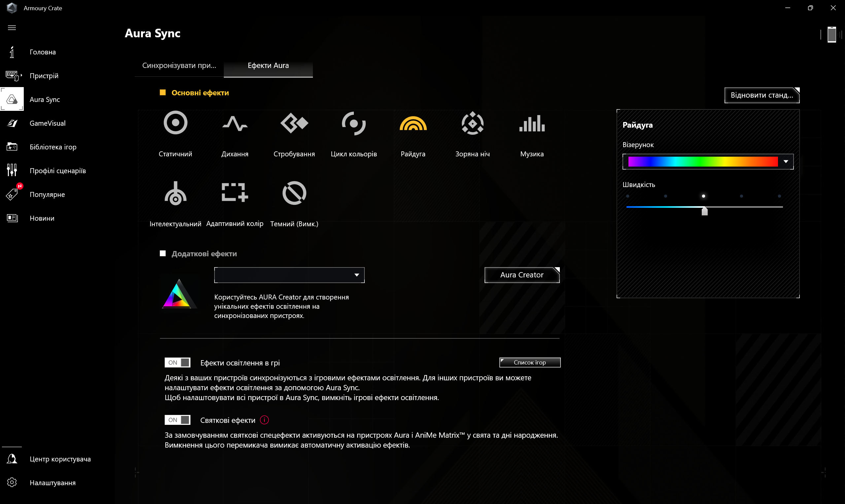
Task: Open GameVisual from the sidebar
Action: click(x=47, y=123)
